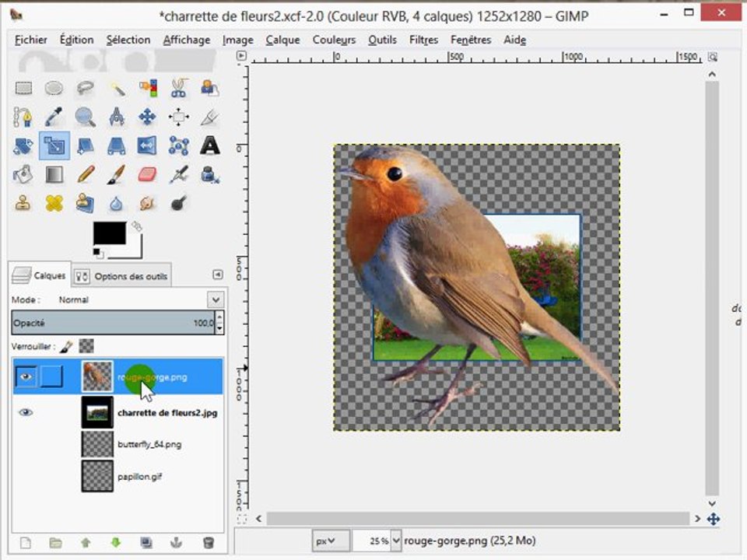Select the Rotate tool
747x560 pixels.
(23, 145)
